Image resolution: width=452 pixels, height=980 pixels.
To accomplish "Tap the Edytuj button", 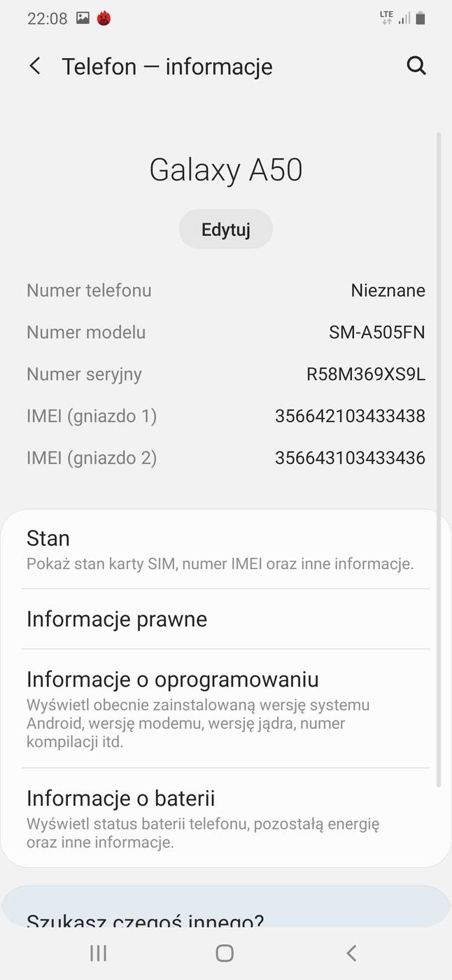I will [x=225, y=229].
